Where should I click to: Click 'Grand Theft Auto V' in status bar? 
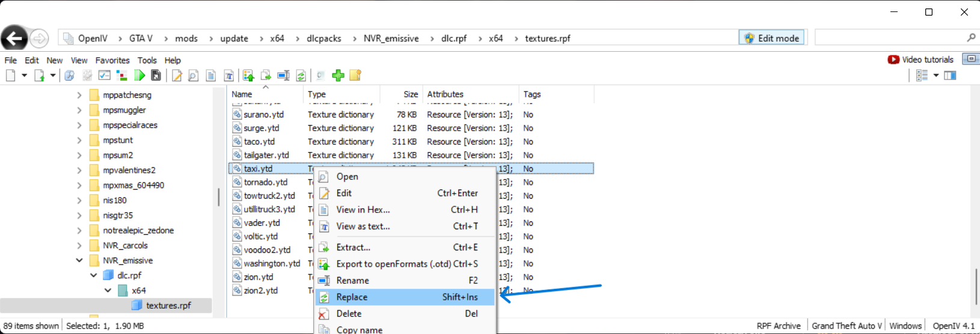[x=847, y=326]
